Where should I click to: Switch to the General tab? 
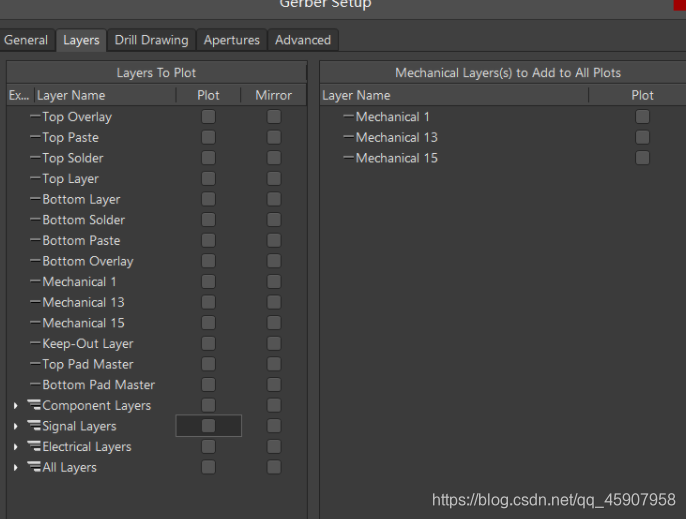tap(26, 40)
